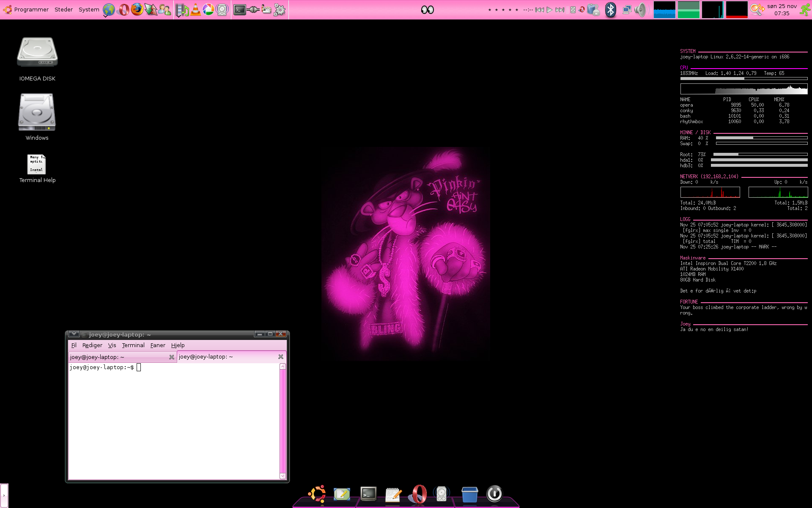Open the blue trash bin in the dock
812x508 pixels.
(469, 494)
